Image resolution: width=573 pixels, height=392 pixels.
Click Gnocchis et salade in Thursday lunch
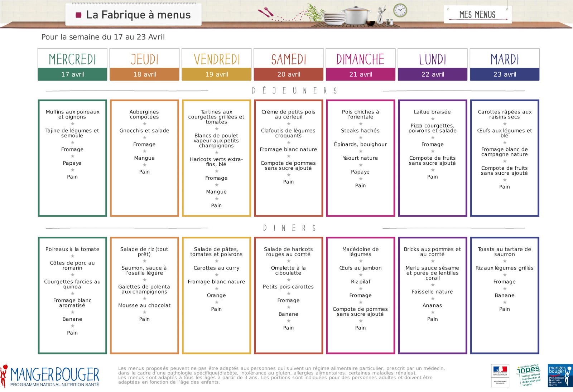coord(144,131)
